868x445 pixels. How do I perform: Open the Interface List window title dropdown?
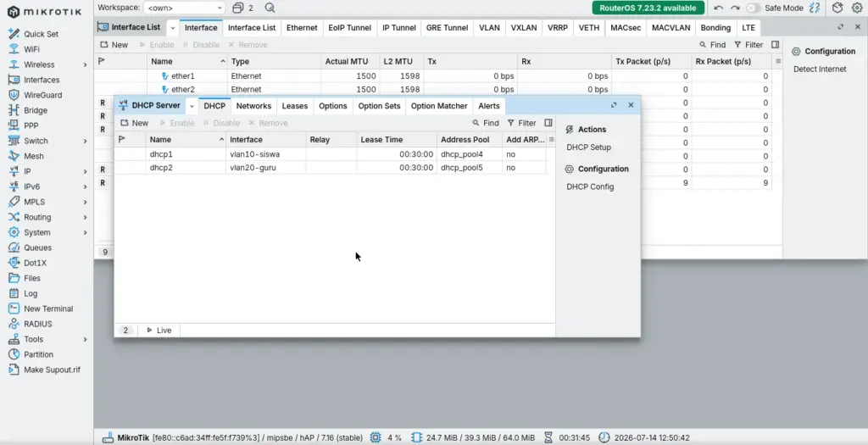point(172,28)
